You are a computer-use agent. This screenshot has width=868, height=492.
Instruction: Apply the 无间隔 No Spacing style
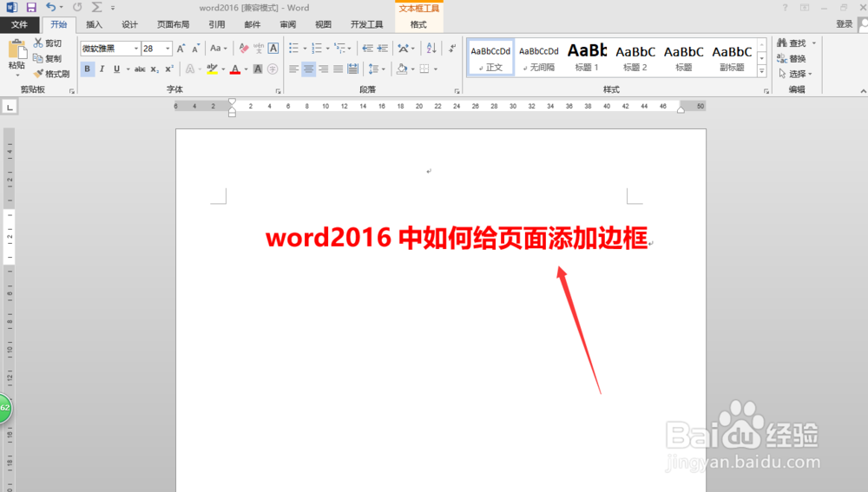tap(539, 57)
